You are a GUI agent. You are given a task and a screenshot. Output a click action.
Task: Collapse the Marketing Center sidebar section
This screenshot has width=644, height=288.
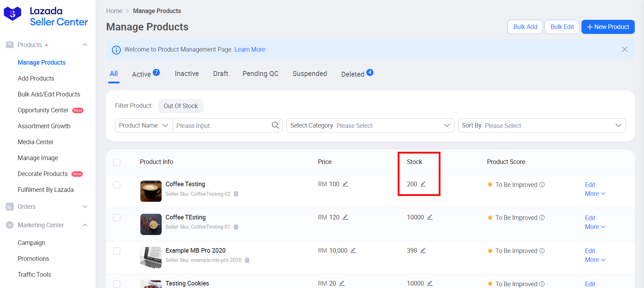[85, 225]
